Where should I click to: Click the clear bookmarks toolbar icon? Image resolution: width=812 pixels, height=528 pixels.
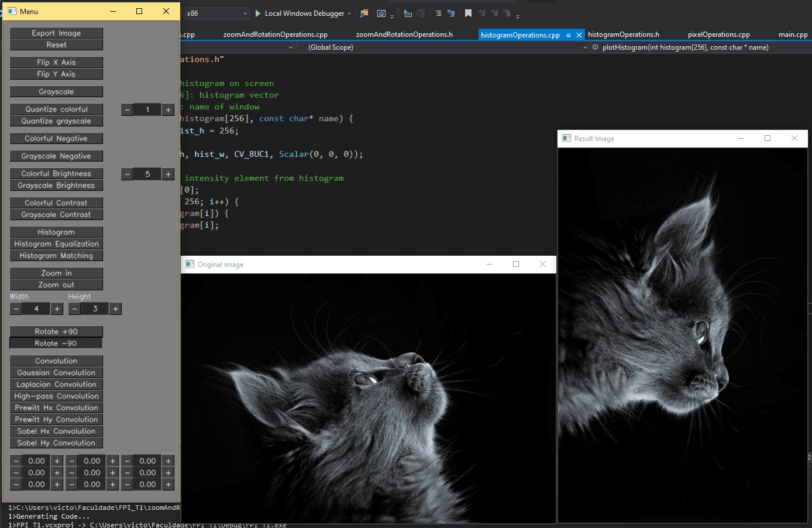click(x=507, y=13)
